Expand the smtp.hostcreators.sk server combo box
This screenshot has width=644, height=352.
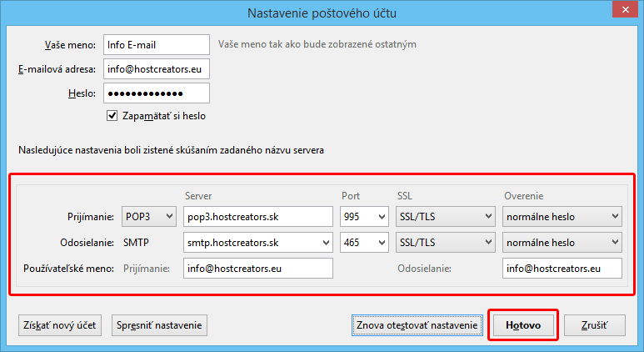326,243
